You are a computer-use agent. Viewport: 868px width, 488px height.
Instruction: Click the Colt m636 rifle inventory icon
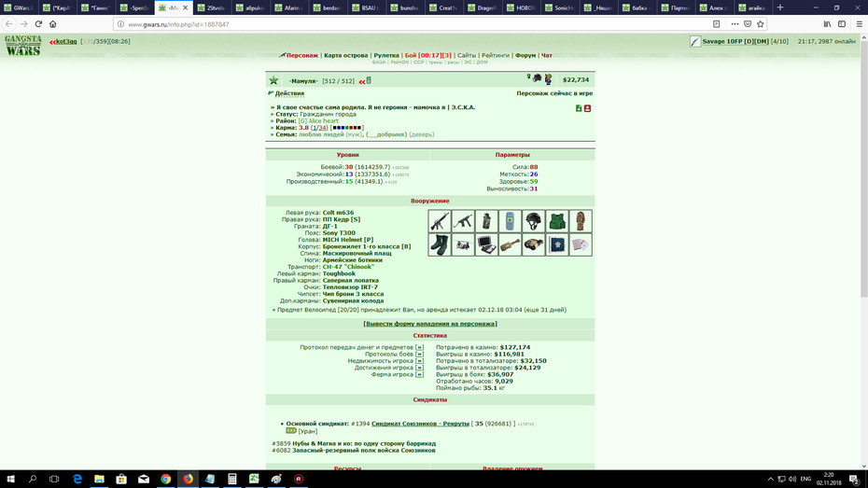440,221
